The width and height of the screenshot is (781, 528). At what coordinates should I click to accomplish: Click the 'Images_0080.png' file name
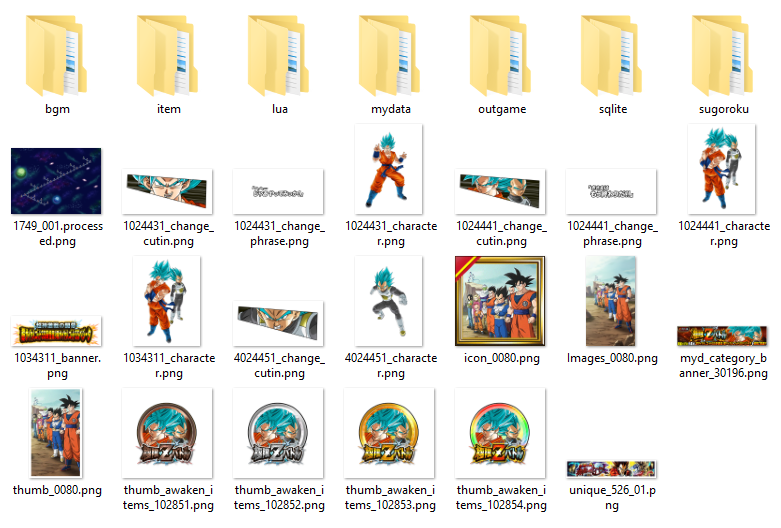click(x=612, y=358)
